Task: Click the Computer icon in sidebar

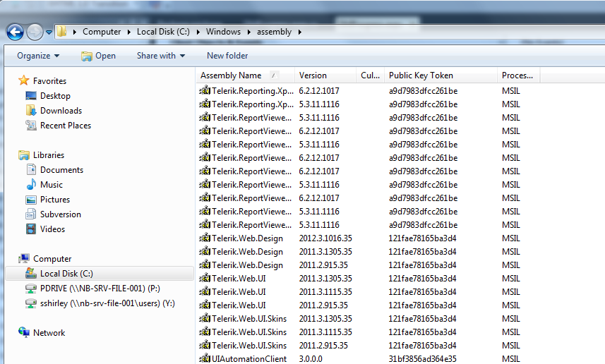Action: (24, 258)
